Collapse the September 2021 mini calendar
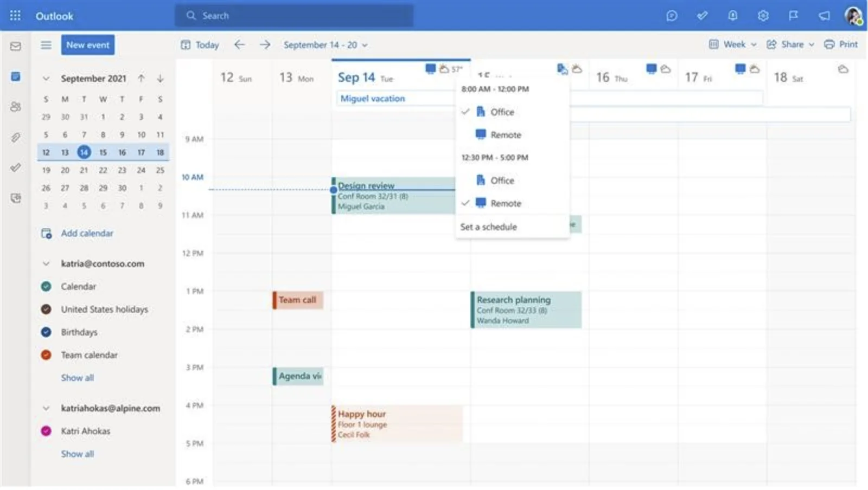868x490 pixels. [46, 79]
